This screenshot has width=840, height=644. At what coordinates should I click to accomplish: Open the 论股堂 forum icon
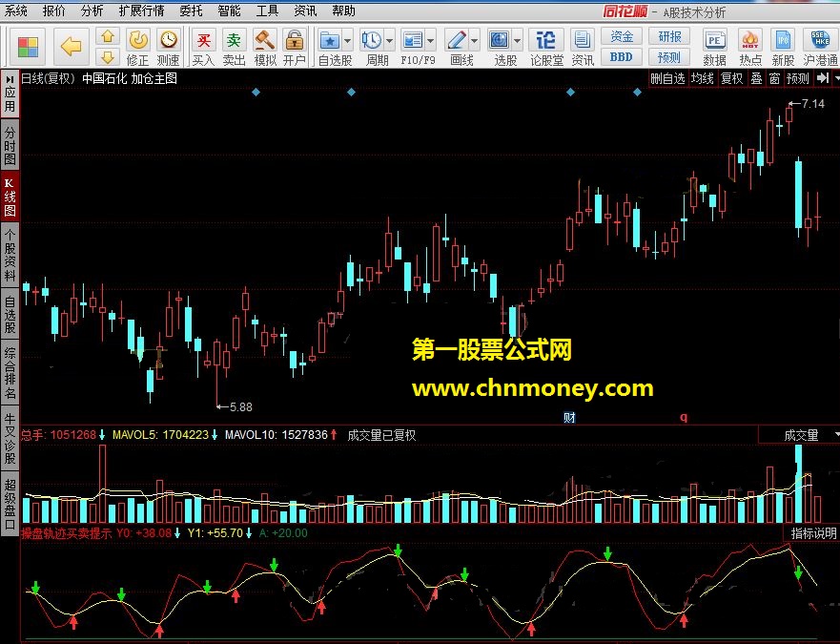coord(546,47)
